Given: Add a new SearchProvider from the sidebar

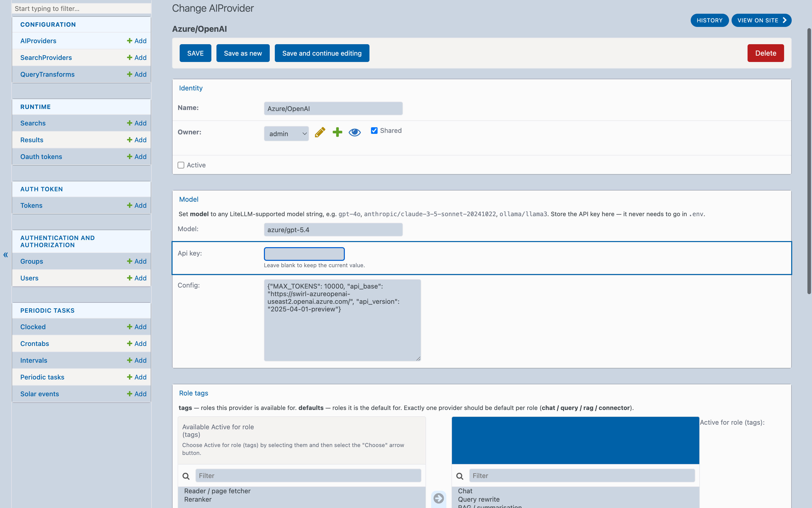Looking at the screenshot, I should tap(137, 57).
